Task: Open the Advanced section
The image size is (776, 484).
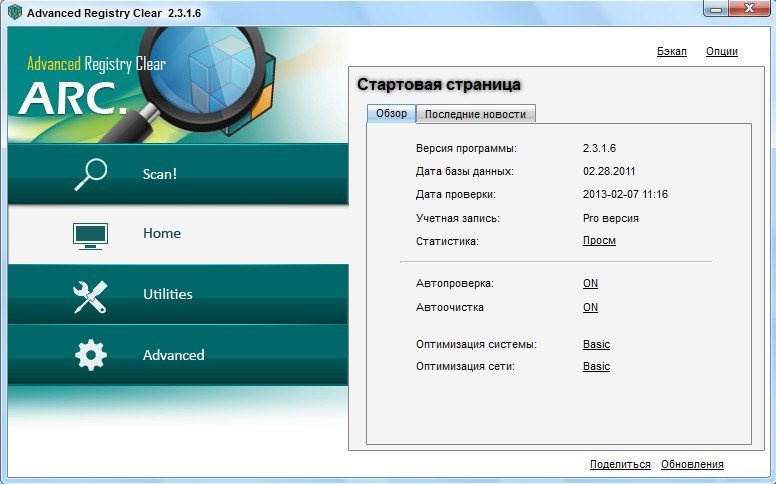Action: coord(178,355)
